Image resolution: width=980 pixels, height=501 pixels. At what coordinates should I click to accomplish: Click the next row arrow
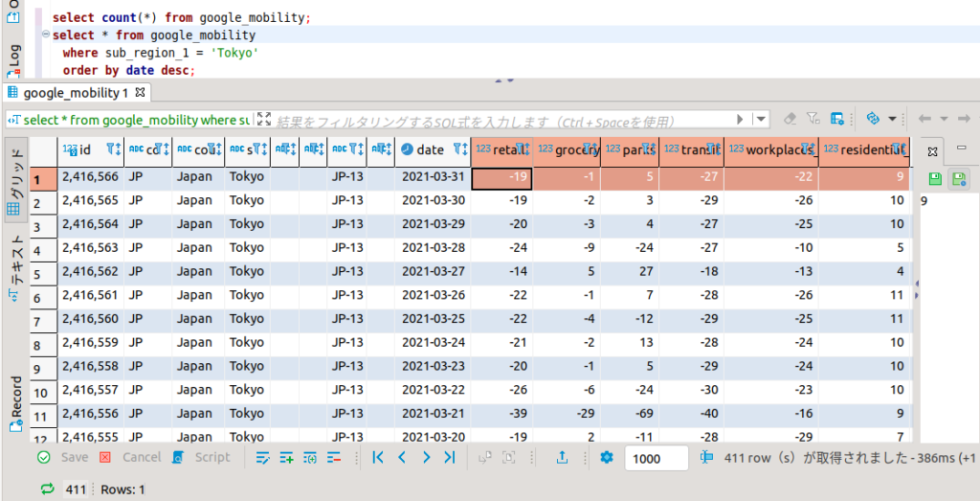[426, 458]
